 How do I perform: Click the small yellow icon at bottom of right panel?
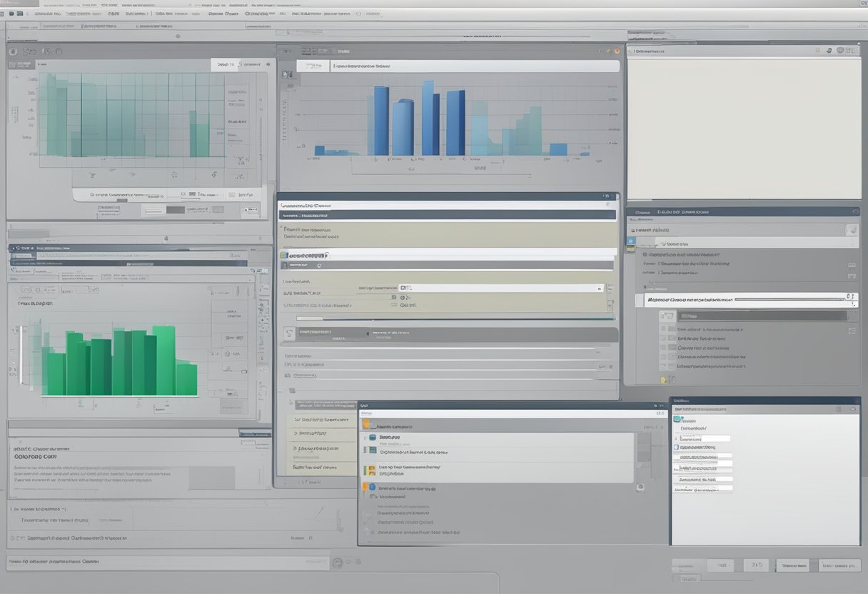[x=663, y=380]
